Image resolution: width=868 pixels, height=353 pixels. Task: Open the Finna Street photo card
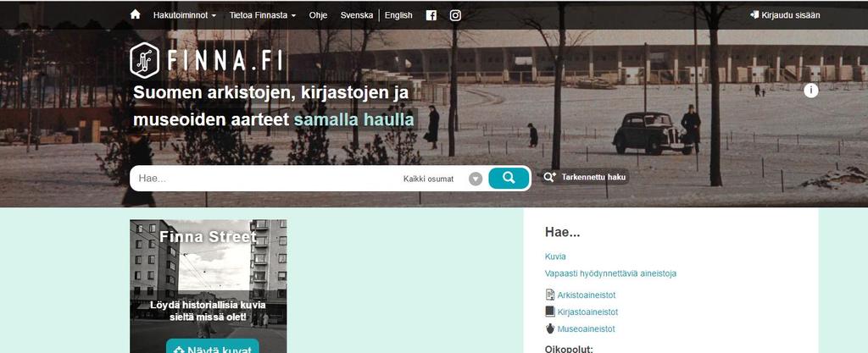point(209,286)
